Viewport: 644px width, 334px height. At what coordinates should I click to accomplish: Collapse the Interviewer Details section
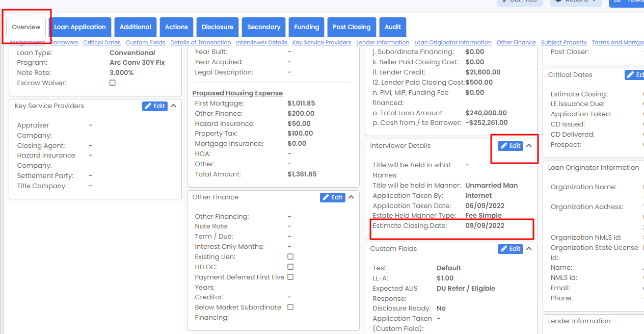click(x=529, y=145)
